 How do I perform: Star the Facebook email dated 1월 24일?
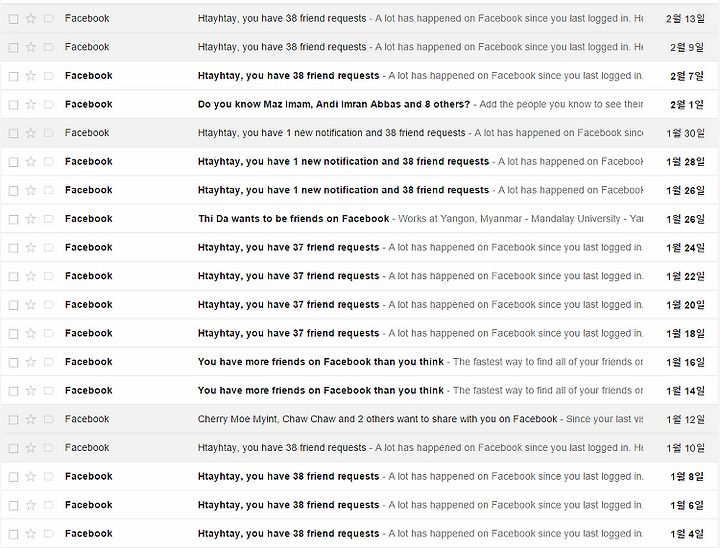(31, 248)
